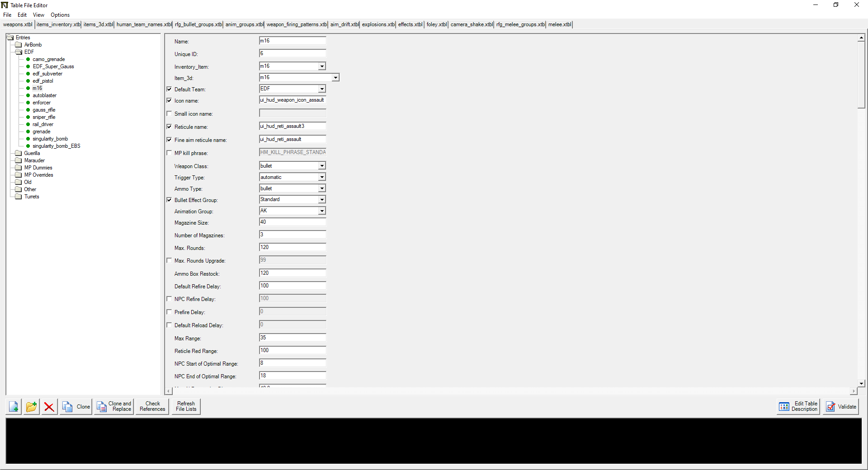Switch to the explosions.xtbl tab

pos(378,24)
